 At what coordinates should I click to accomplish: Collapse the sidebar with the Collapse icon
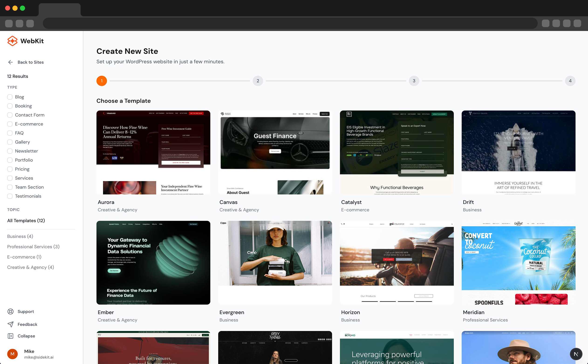(x=10, y=336)
